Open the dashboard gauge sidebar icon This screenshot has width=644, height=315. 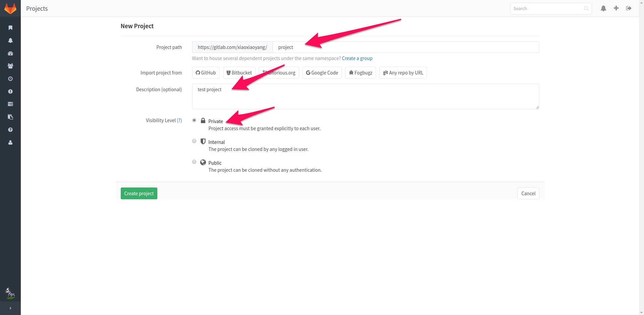click(10, 53)
